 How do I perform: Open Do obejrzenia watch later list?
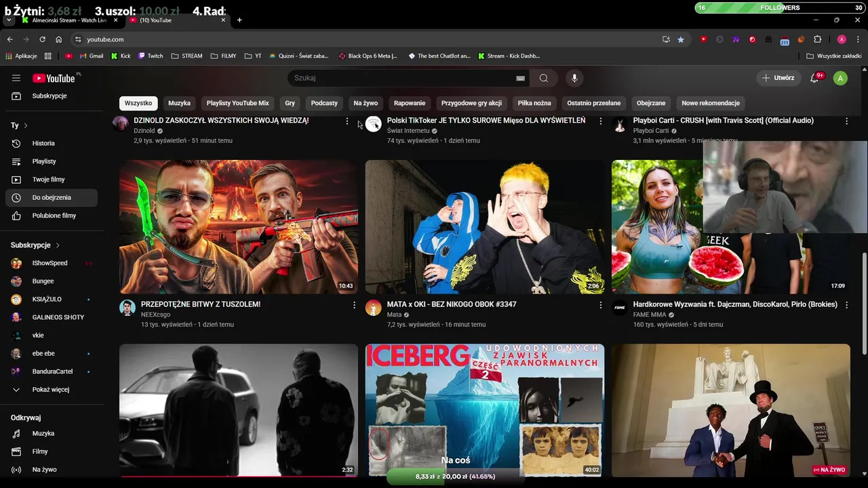(52, 197)
